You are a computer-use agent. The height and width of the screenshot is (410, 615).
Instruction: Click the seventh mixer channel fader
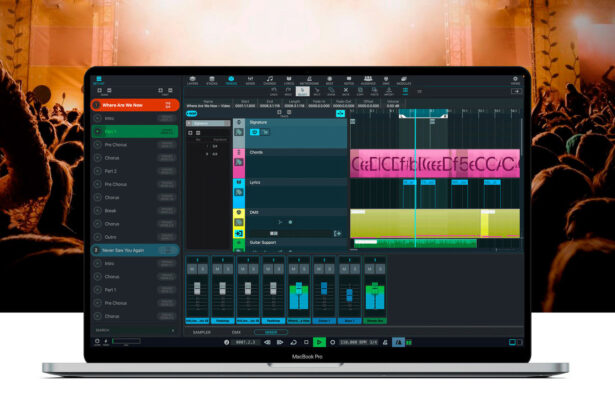tap(349, 295)
